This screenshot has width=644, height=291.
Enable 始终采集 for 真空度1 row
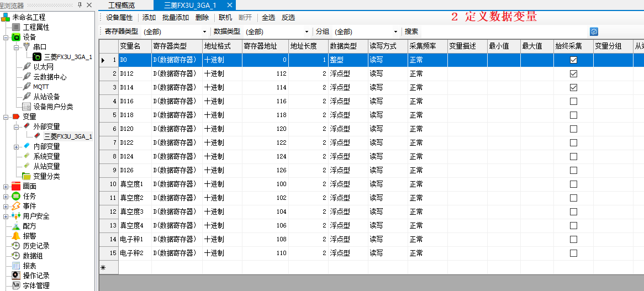tap(573, 184)
